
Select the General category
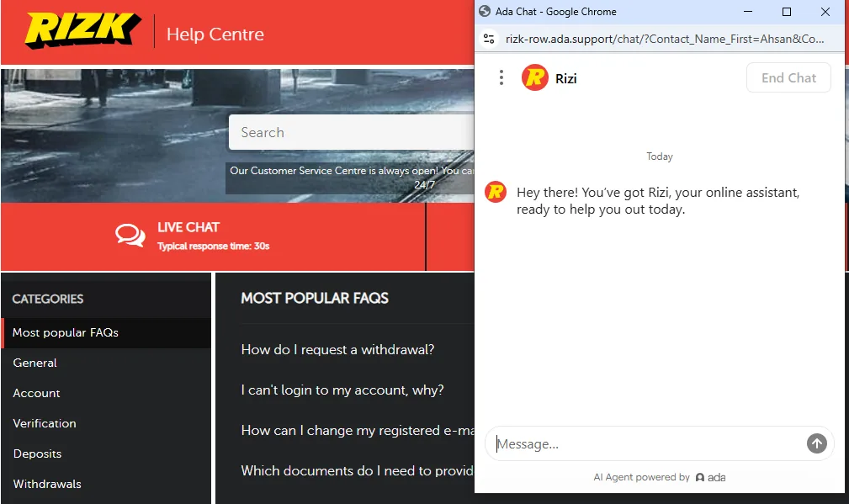tap(34, 363)
